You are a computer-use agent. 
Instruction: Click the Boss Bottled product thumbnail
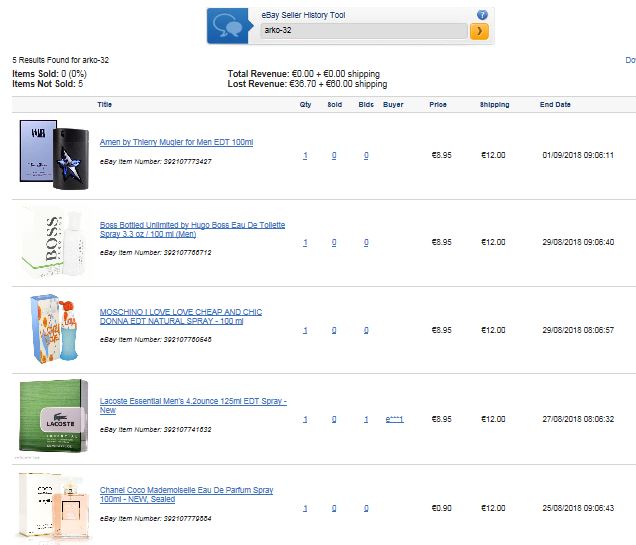(x=54, y=242)
